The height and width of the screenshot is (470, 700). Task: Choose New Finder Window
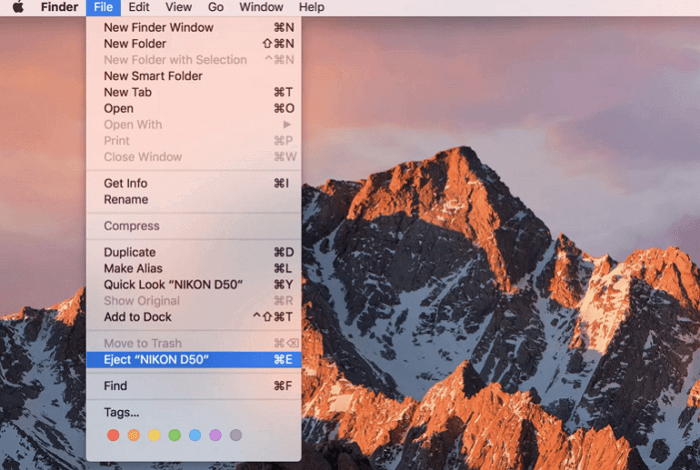pos(194,28)
